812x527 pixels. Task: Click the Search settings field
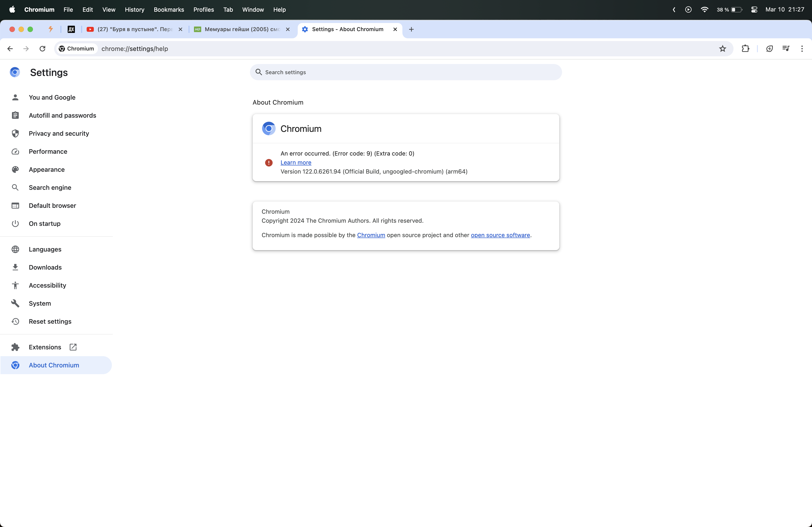coord(406,72)
